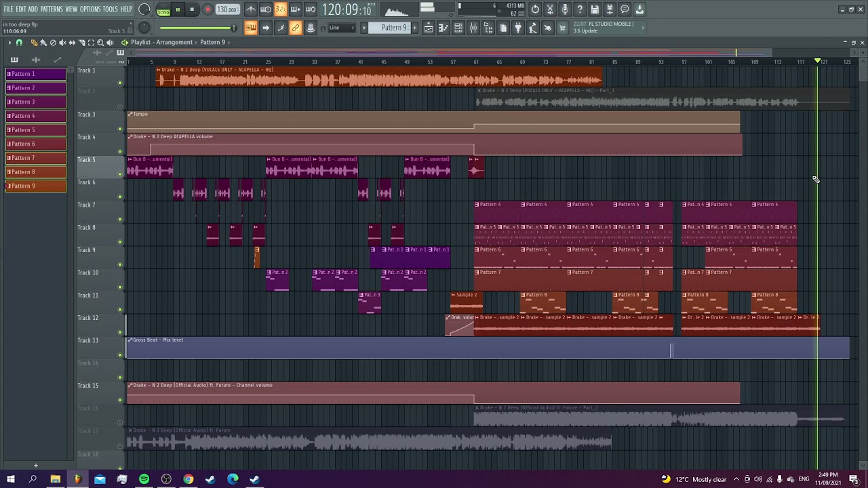Click the master volume knob

(144, 9)
